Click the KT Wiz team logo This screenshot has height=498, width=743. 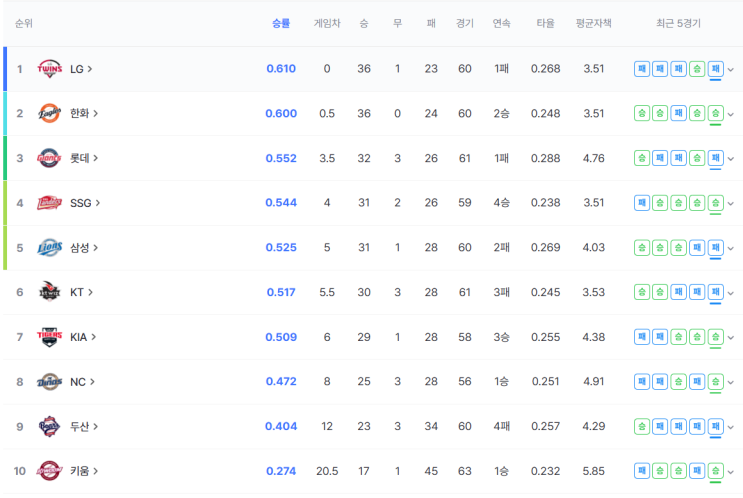[x=49, y=292]
